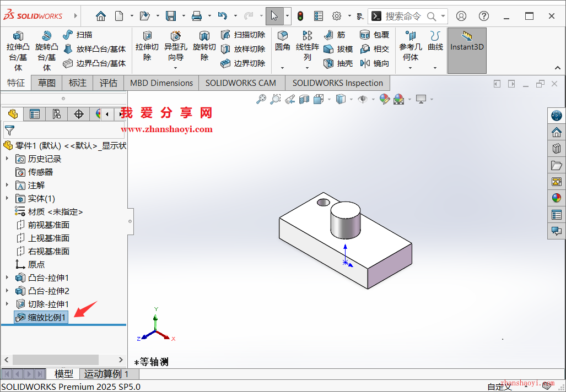Open the Curves (曲线) tool

click(x=435, y=41)
